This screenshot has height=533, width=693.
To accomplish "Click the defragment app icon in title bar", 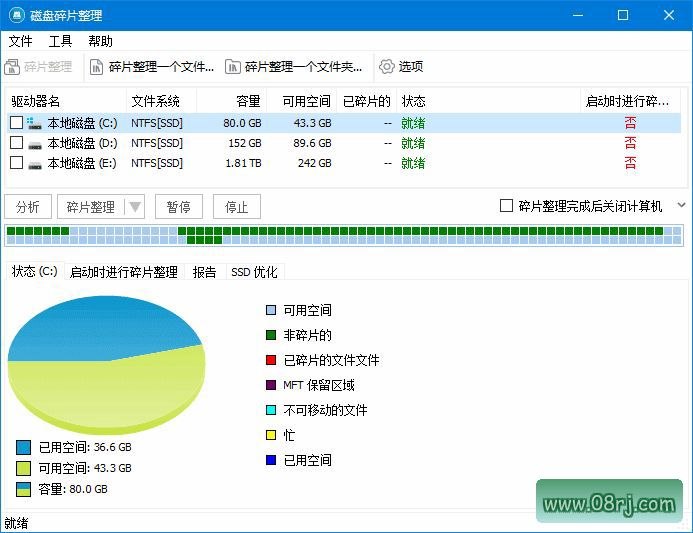I will click(x=17, y=15).
